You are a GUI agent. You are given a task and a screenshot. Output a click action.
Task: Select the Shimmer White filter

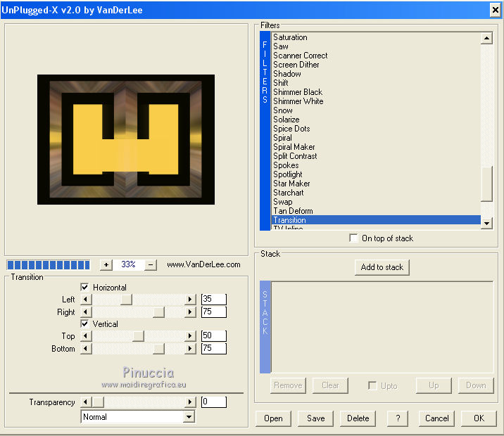(x=298, y=101)
